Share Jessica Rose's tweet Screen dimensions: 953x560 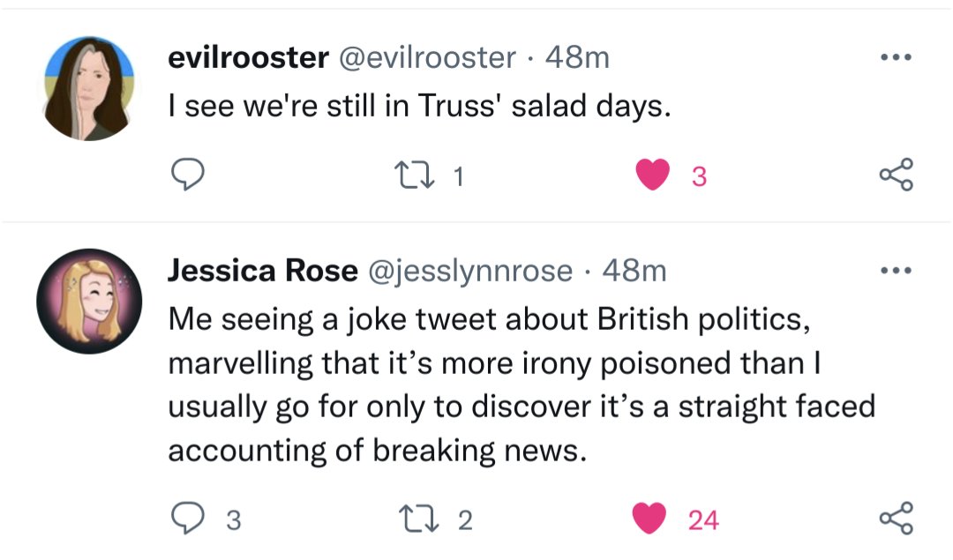click(x=896, y=519)
